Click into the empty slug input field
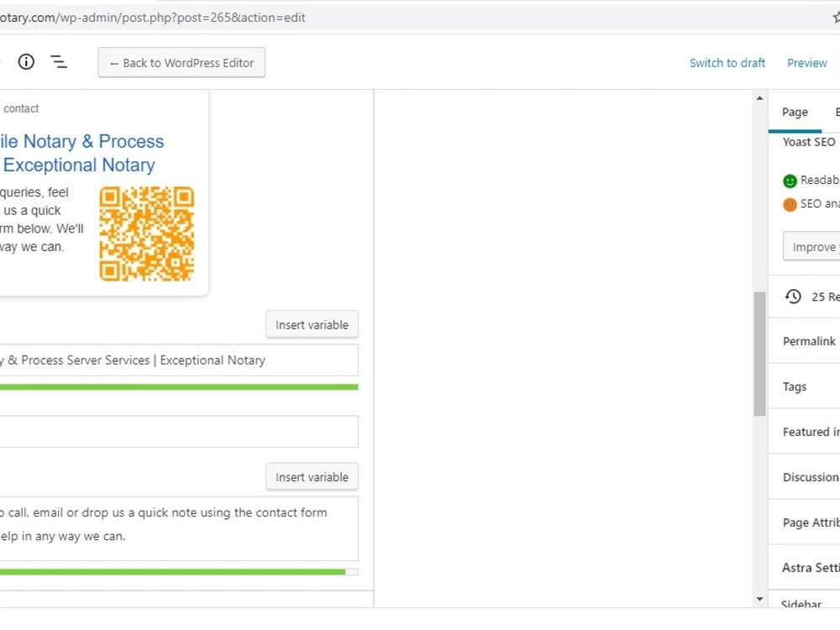Viewport: 840px width, 630px height. coord(179,431)
